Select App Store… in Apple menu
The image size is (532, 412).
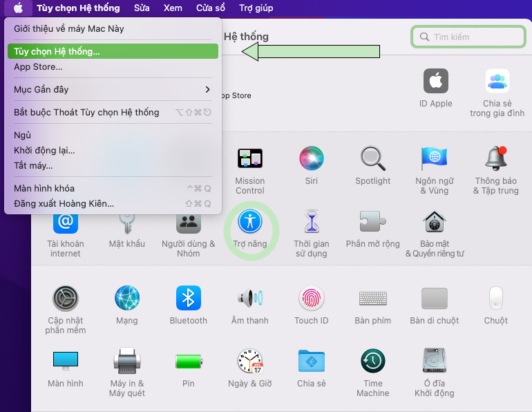(113, 66)
